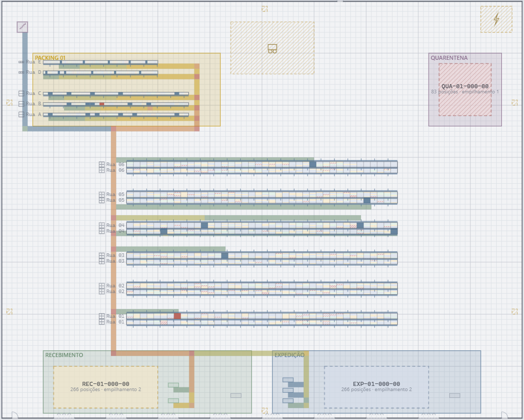Click the rack icon beside upper Rua 03

click(102, 255)
